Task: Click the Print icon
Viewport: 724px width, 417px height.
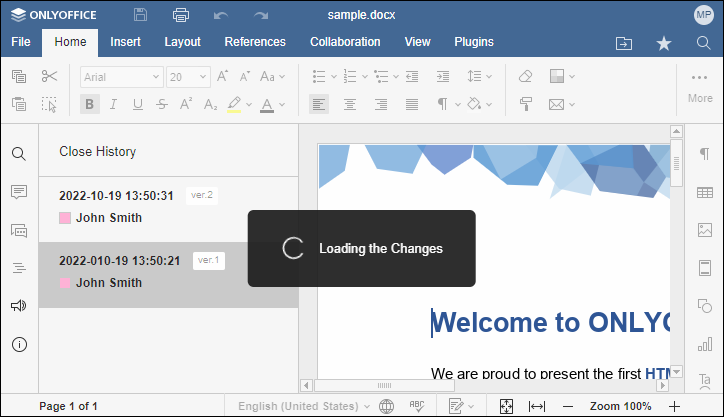Action: coord(181,15)
